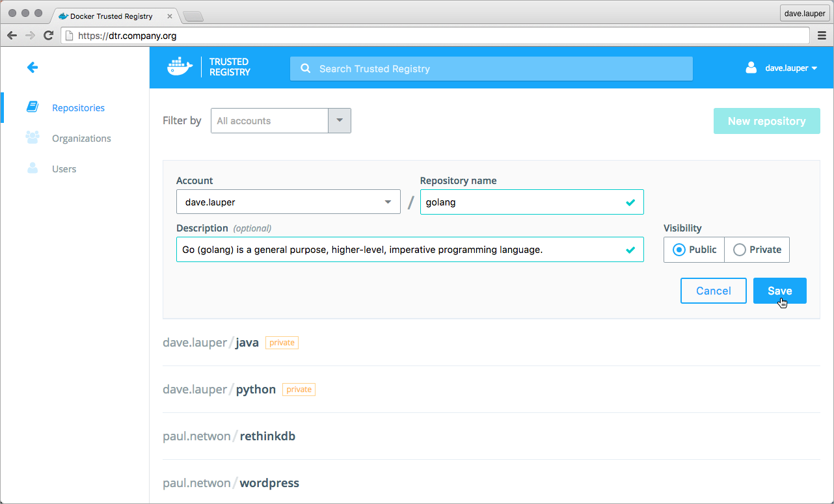
Task: Click the back arrow in the sidebar
Action: point(33,67)
